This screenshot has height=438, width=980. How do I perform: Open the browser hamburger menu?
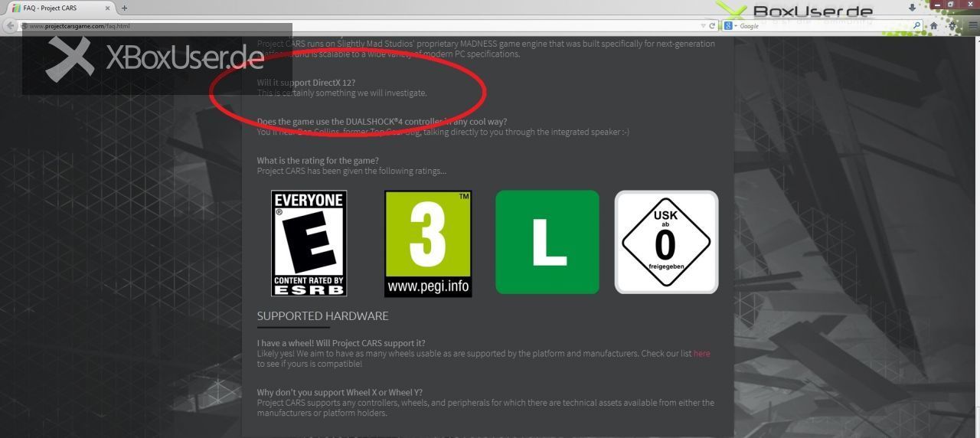[x=972, y=25]
